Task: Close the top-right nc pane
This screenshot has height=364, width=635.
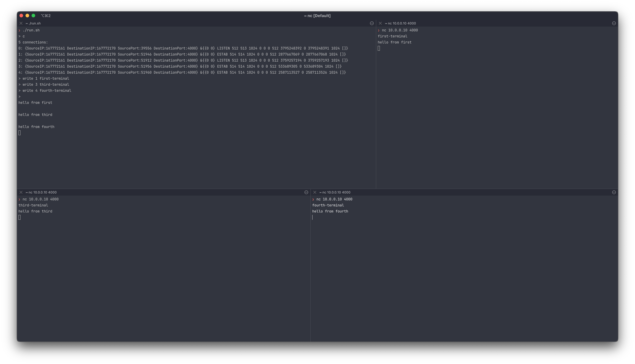Action: 380,23
